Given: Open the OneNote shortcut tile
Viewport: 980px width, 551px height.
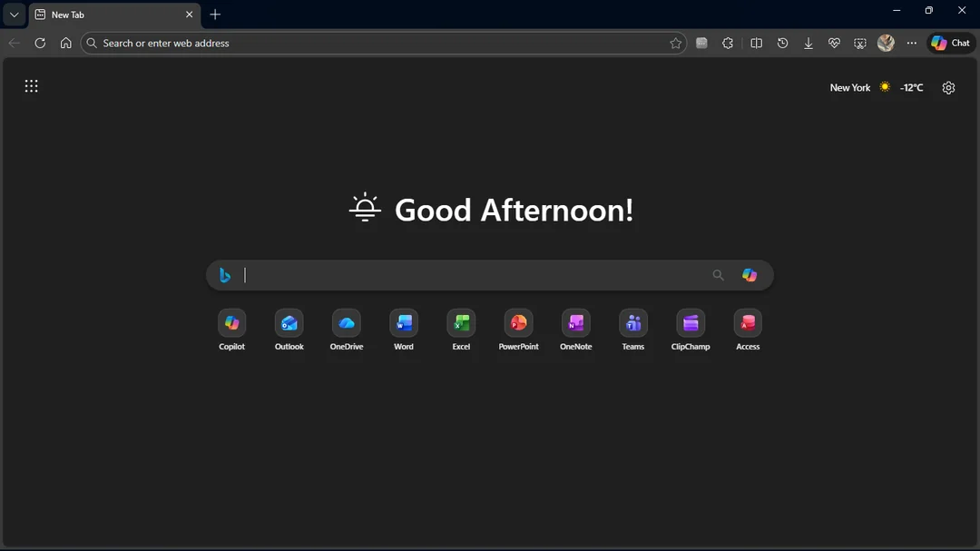Looking at the screenshot, I should tap(575, 323).
